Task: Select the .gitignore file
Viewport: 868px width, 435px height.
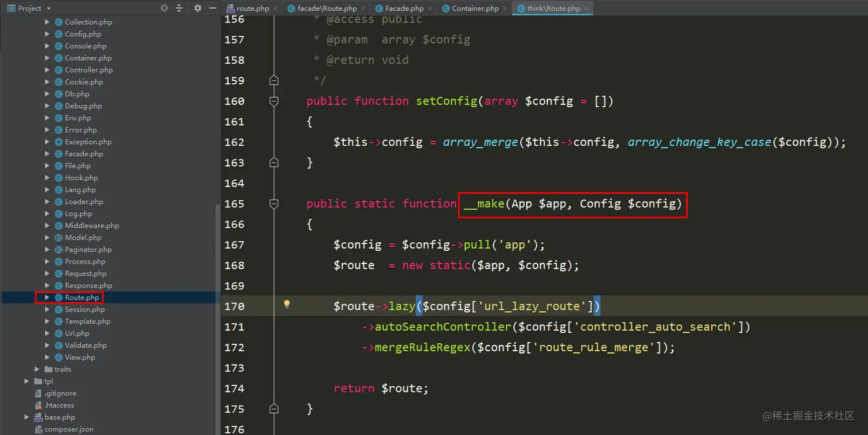Action: pos(60,393)
